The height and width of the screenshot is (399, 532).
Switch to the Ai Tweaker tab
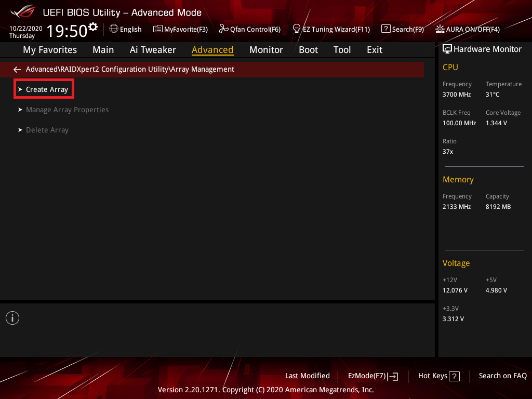(153, 50)
